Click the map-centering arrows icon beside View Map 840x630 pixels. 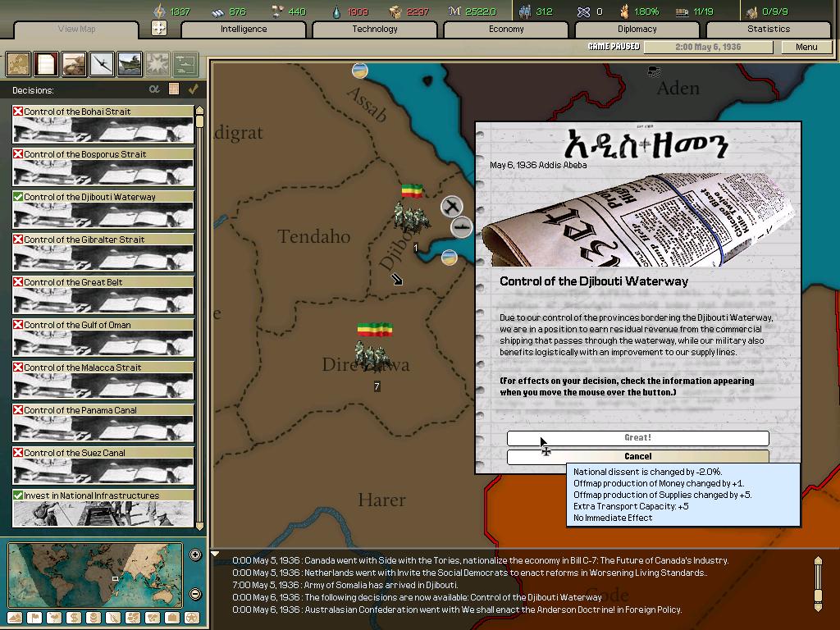158,28
